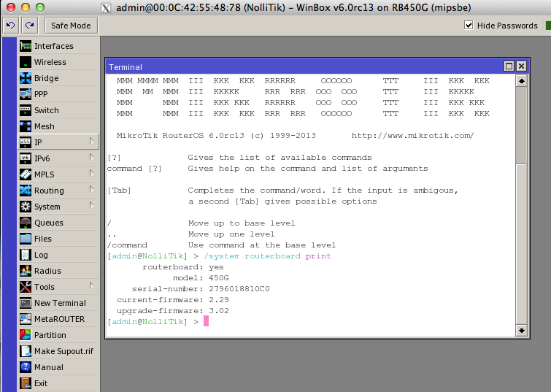Open the Queues icon
The width and height of the screenshot is (551, 392).
tap(26, 223)
